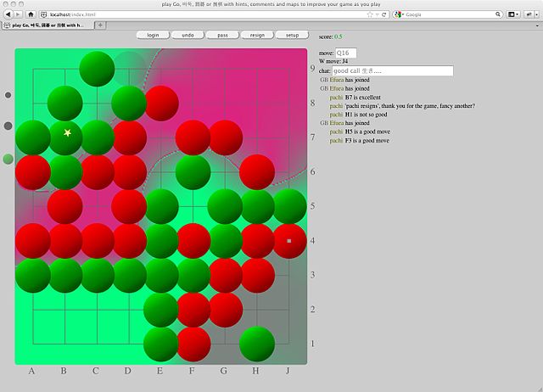Select the smallest dark dot left of board
This screenshot has width=543, height=392.
(x=8, y=95)
